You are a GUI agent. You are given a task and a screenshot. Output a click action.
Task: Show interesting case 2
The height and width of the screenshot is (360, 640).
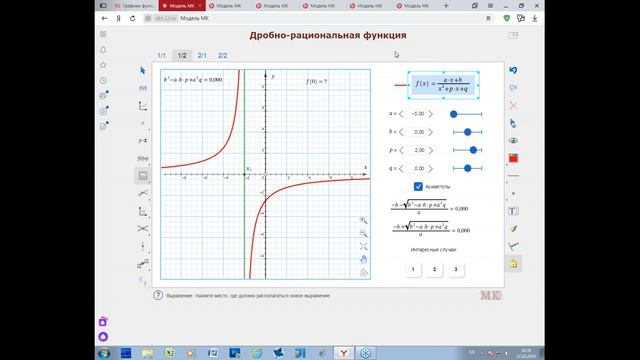pyautogui.click(x=434, y=269)
